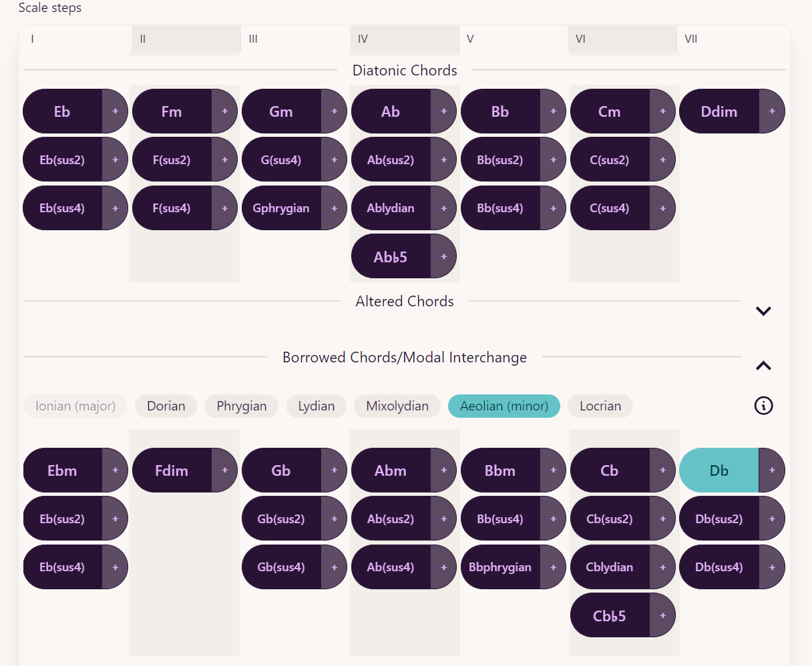Viewport: 812px width, 666px height.
Task: Select the Abm chord button
Action: click(x=391, y=470)
